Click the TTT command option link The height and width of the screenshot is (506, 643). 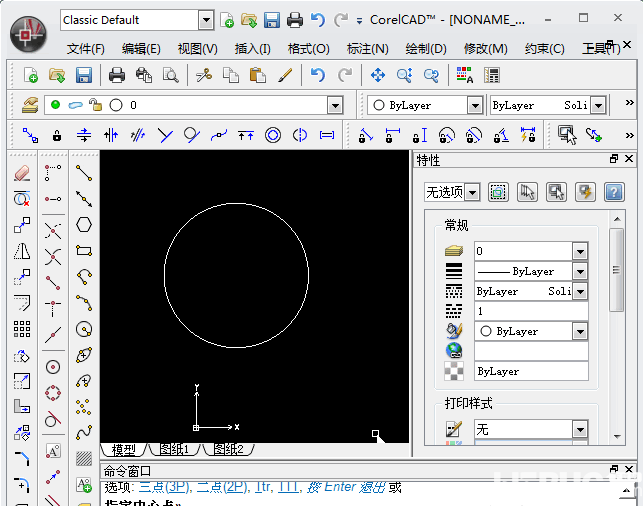click(x=288, y=487)
